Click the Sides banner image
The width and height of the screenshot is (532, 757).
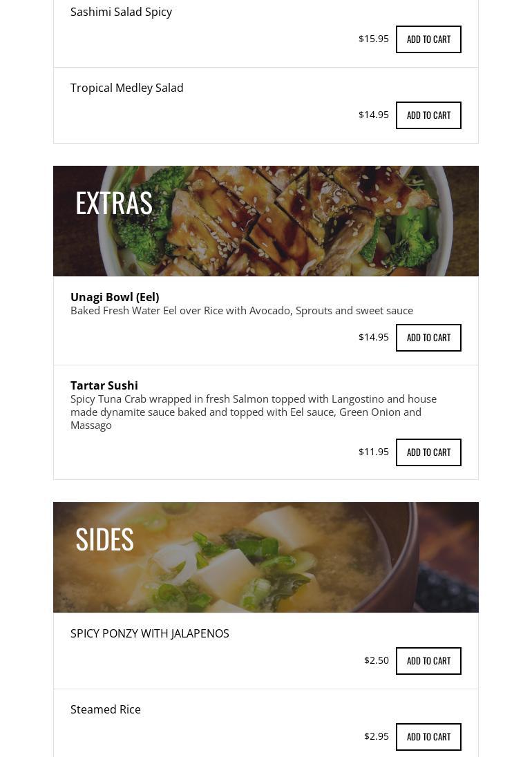tap(265, 557)
